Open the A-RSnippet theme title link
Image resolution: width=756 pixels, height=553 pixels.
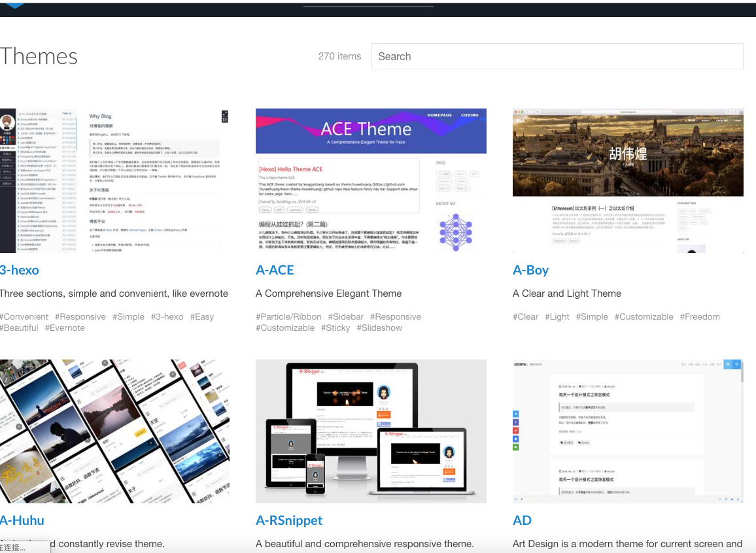pos(289,520)
